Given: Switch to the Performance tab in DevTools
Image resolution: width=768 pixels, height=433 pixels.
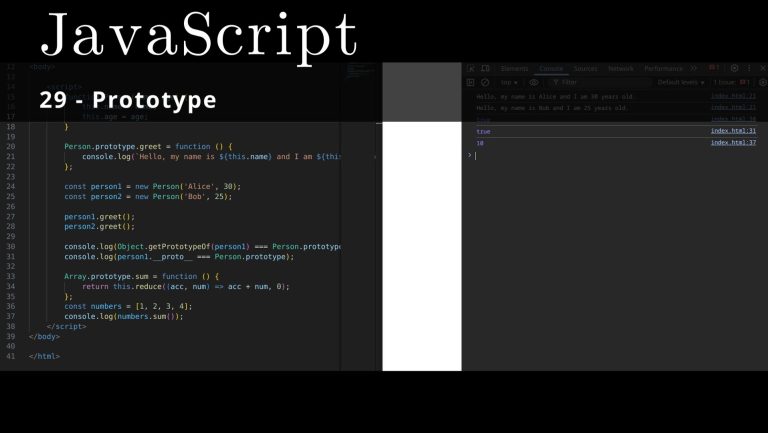Looking at the screenshot, I should pyautogui.click(x=663, y=69).
